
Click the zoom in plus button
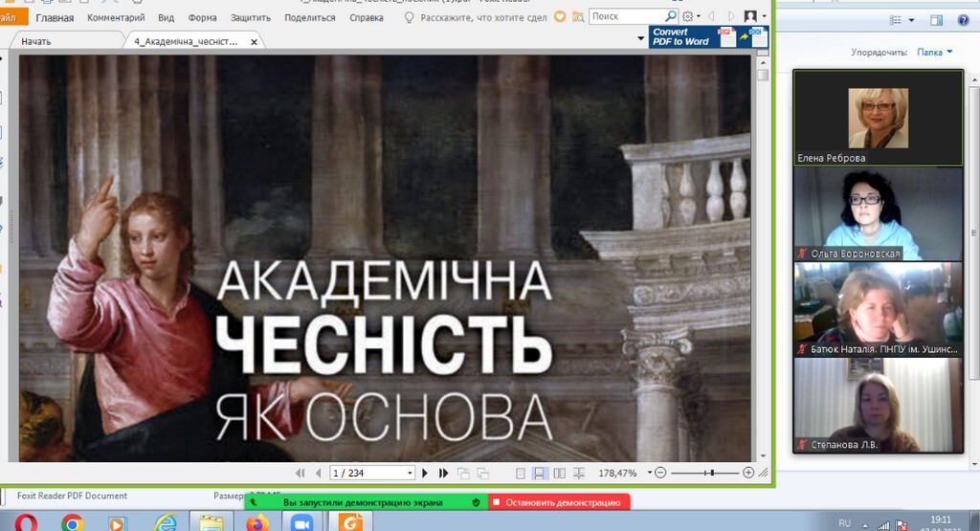(x=748, y=473)
